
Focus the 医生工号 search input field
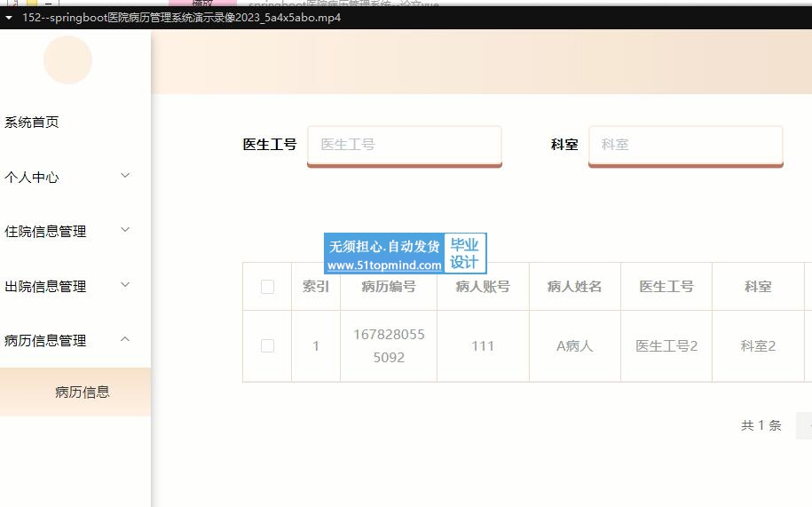tap(405, 145)
